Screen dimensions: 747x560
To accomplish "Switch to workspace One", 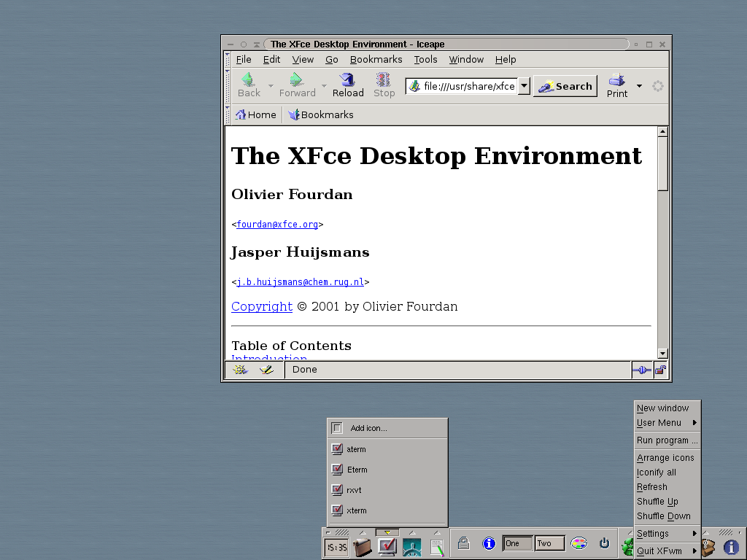I will pos(518,543).
